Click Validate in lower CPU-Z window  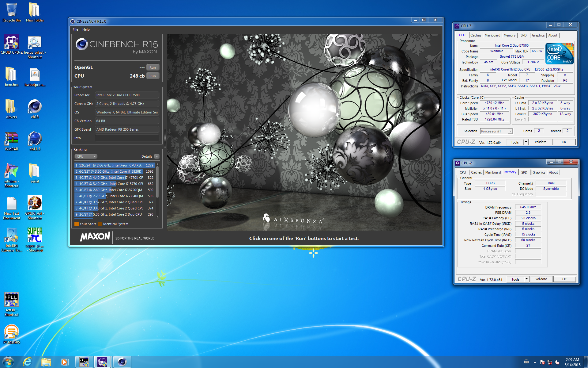[541, 279]
